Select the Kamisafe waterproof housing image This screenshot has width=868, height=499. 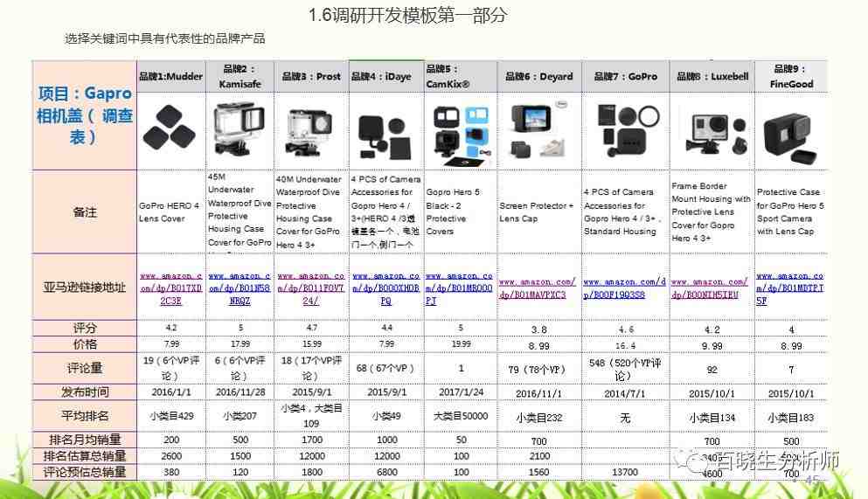point(240,130)
